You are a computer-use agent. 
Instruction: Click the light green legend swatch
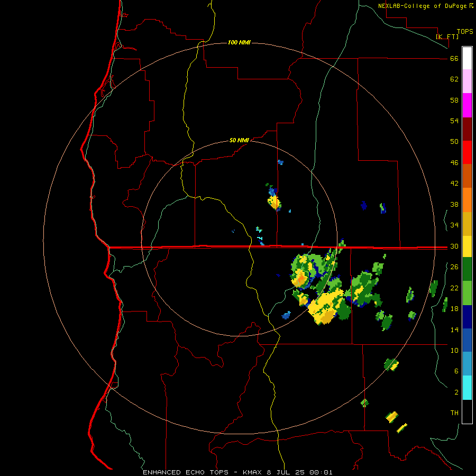[467, 293]
